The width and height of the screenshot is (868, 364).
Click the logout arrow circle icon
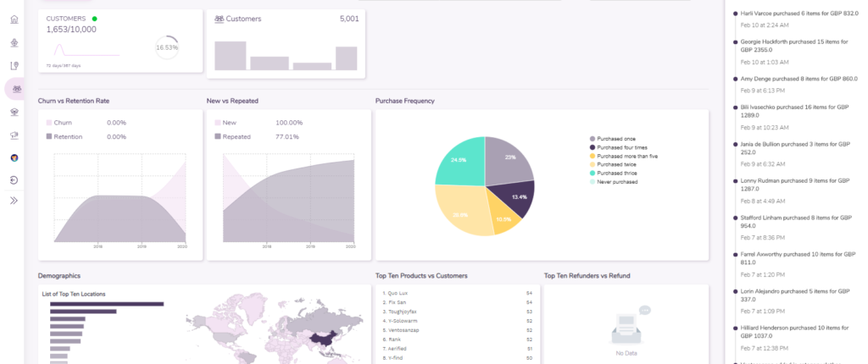14,179
